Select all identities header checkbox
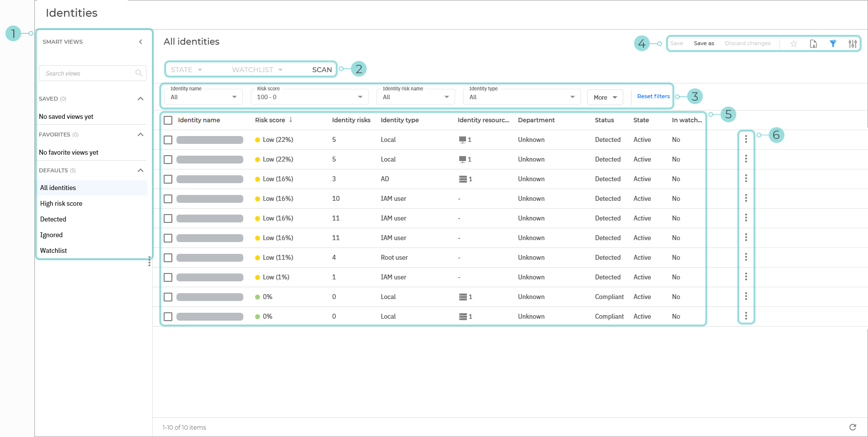This screenshot has width=868, height=437. [x=168, y=120]
